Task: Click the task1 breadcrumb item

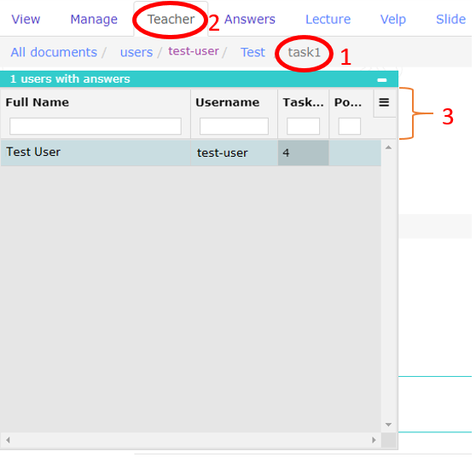Action: pos(305,52)
